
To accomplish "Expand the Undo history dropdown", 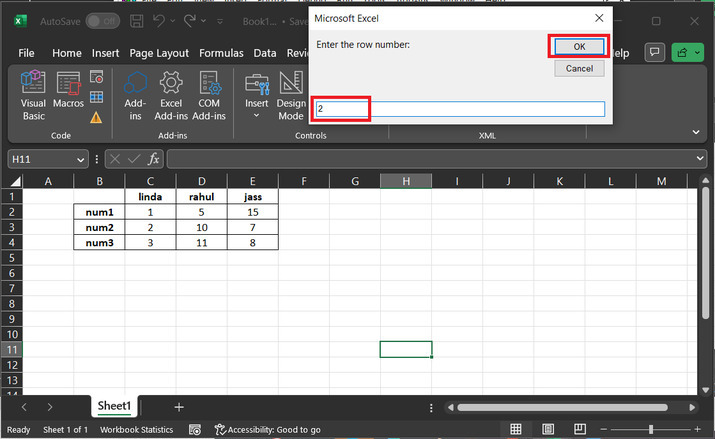I will (x=172, y=21).
